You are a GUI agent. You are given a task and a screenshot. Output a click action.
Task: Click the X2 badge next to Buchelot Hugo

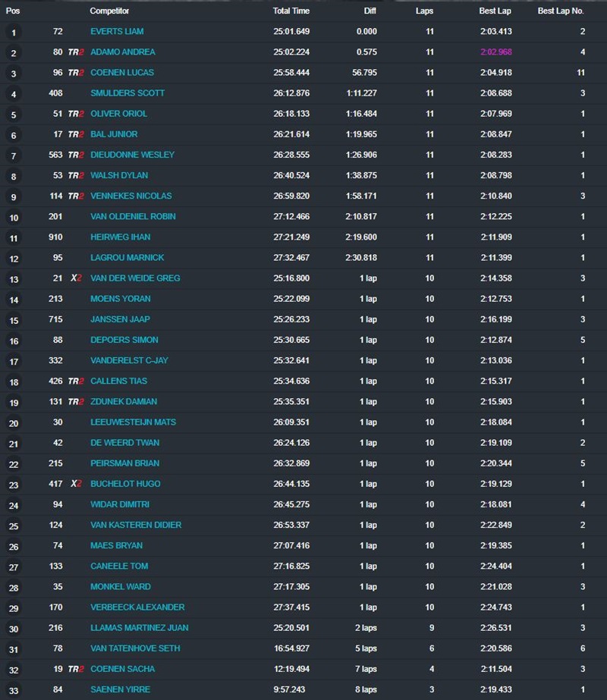(x=76, y=484)
